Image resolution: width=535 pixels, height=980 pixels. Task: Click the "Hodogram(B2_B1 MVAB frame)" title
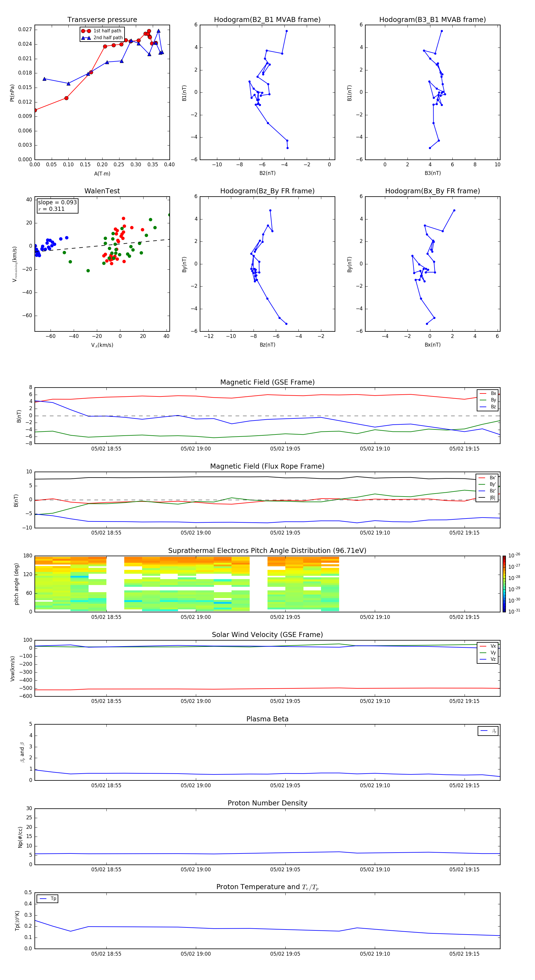267,20
